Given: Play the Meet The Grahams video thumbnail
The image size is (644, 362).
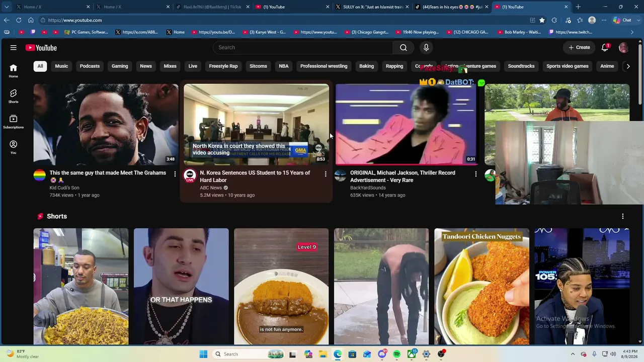Looking at the screenshot, I should pyautogui.click(x=106, y=124).
